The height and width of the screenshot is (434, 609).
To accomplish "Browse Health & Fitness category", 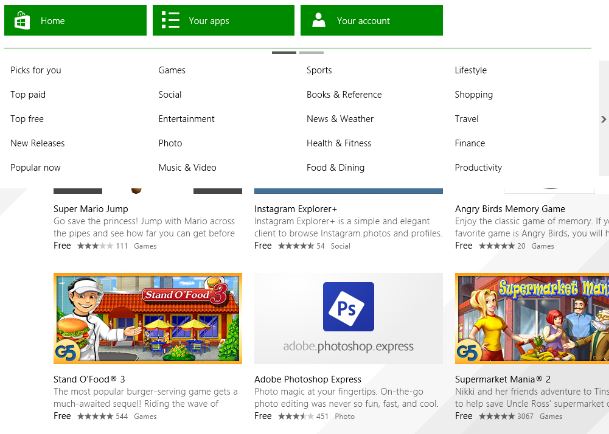I will click(x=339, y=143).
